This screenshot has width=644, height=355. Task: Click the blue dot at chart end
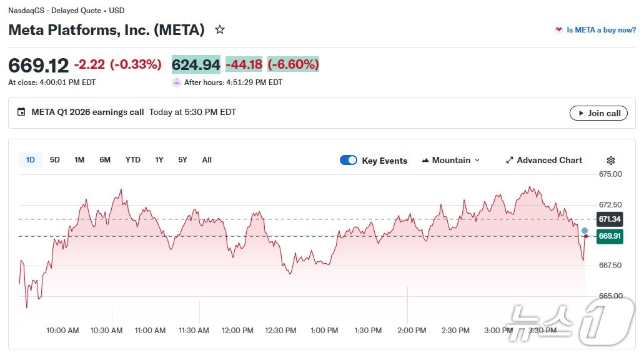pyautogui.click(x=585, y=231)
